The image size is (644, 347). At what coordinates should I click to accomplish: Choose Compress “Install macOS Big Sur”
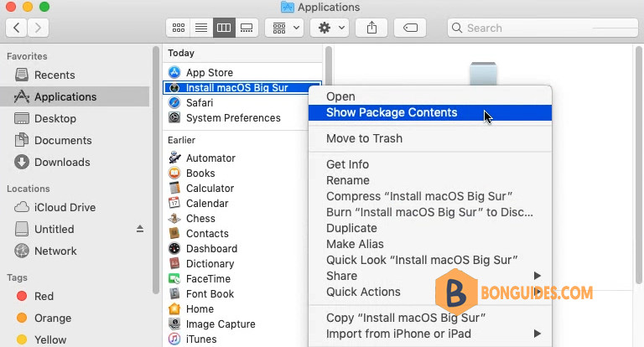pos(430,196)
